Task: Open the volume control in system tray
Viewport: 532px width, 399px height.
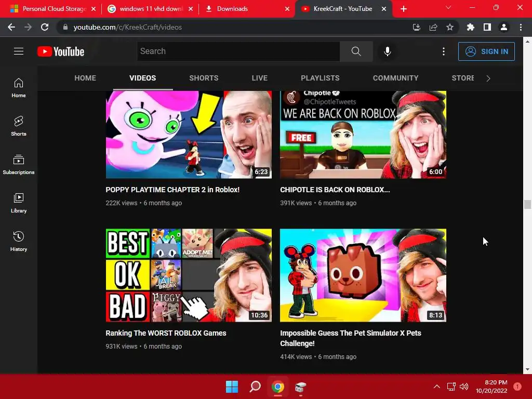Action: coord(464,387)
